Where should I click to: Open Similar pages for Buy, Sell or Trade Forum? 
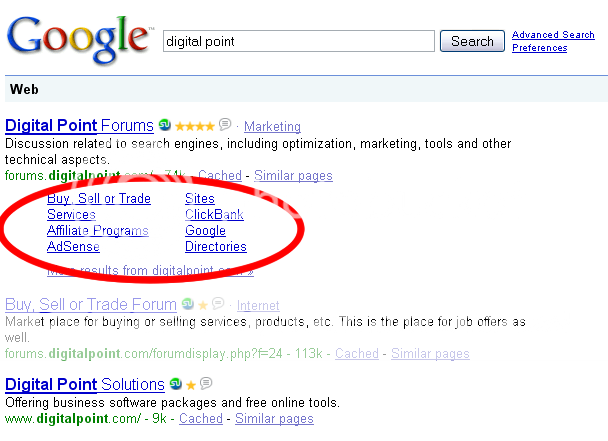(x=430, y=354)
